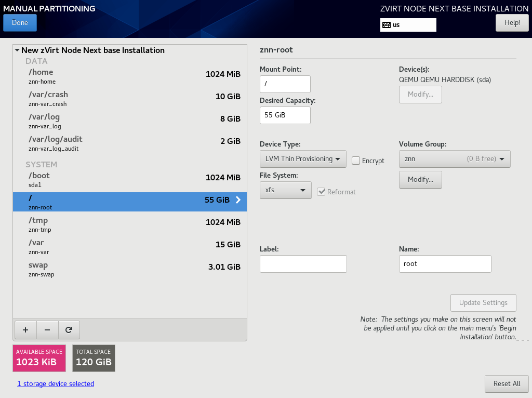This screenshot has height=398, width=532.
Task: Open the Help! button
Action: 512,23
